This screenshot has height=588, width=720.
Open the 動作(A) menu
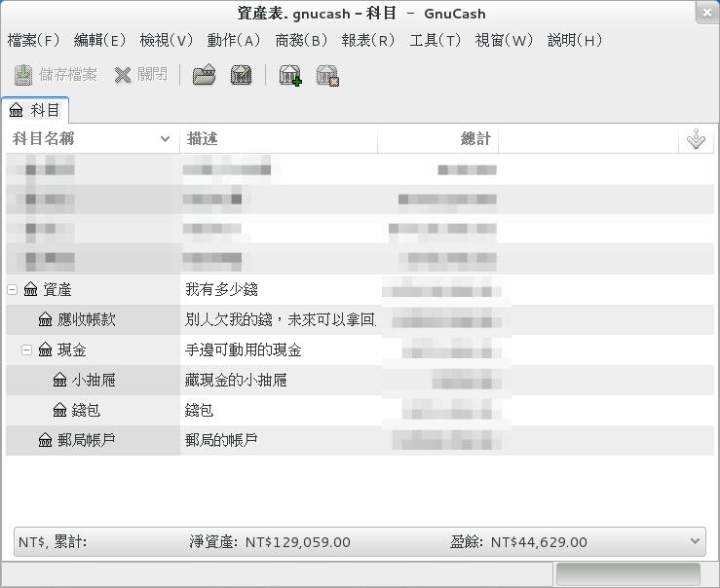click(x=233, y=40)
